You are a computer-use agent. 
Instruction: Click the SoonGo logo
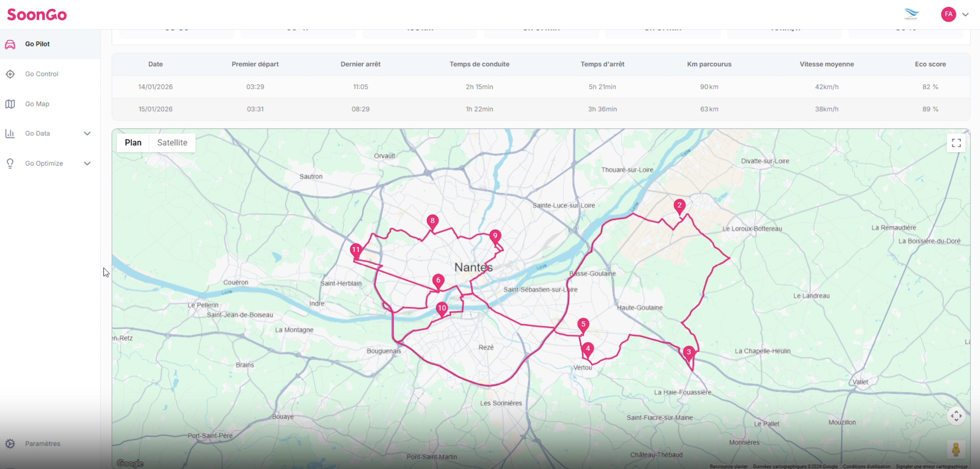[37, 14]
